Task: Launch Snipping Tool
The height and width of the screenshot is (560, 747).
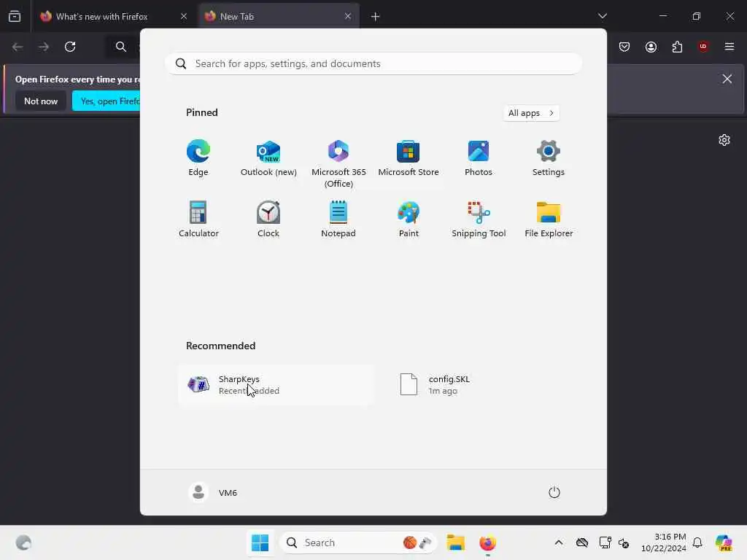Action: [479, 219]
